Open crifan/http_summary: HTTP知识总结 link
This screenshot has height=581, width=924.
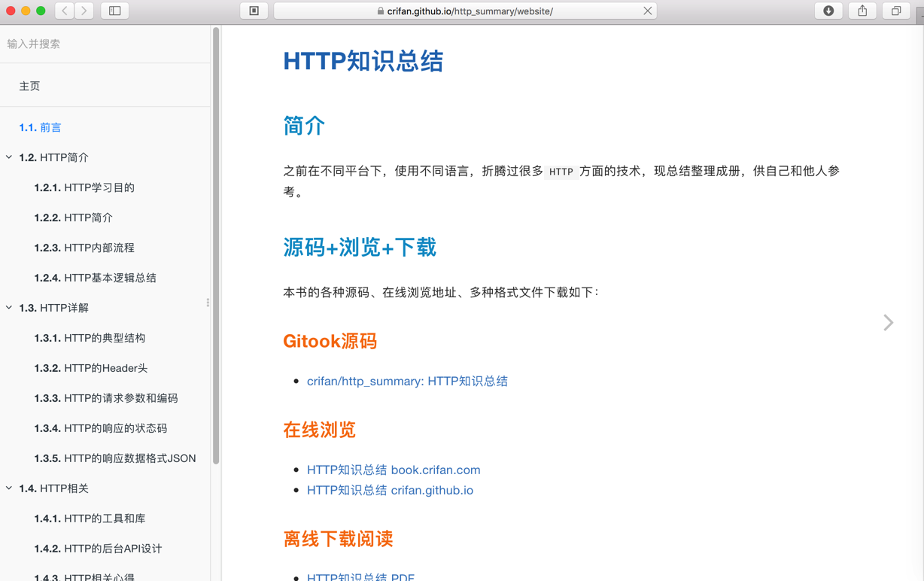click(x=407, y=381)
